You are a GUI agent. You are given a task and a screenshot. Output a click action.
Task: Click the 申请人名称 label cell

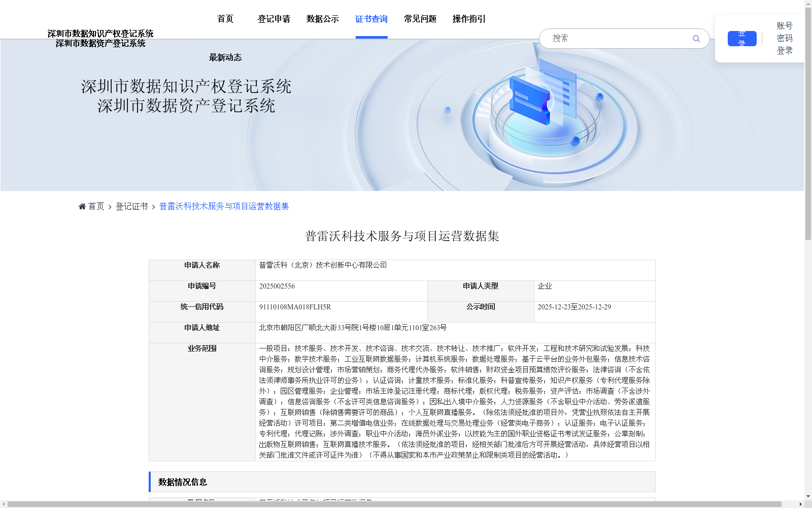pos(202,270)
